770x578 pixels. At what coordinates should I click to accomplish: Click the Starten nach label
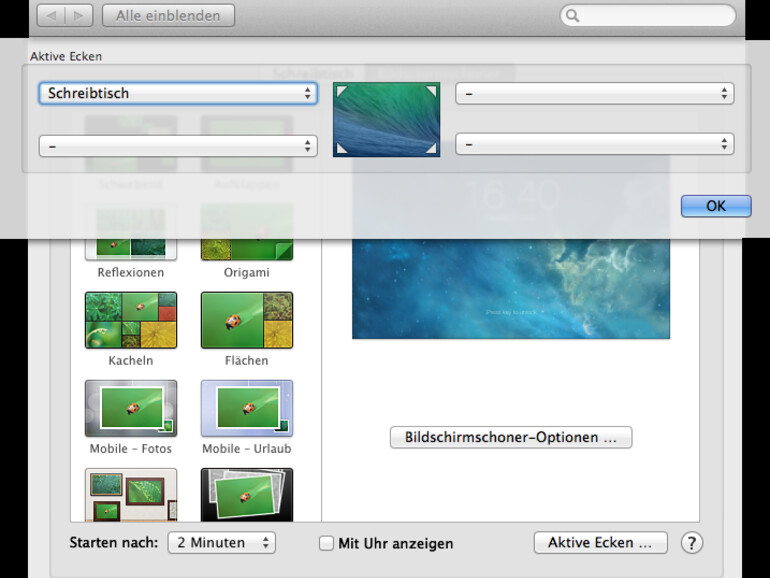114,543
